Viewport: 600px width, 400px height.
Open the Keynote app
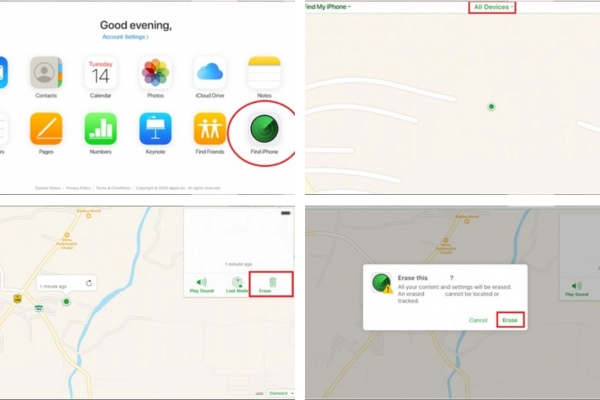155,129
